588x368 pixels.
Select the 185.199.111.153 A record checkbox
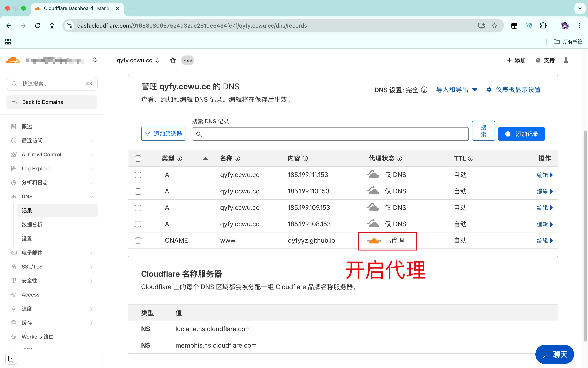[138, 175]
